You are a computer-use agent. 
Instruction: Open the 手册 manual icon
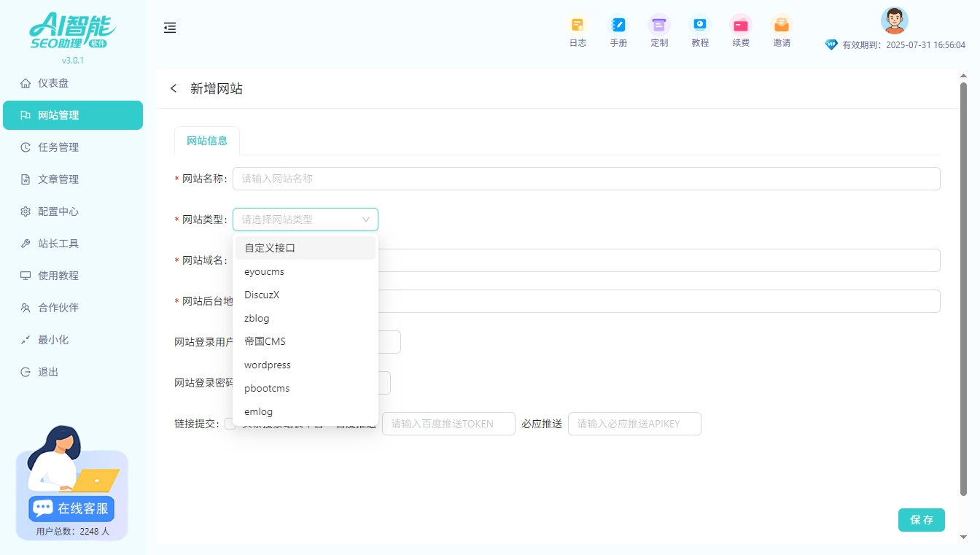point(618,25)
